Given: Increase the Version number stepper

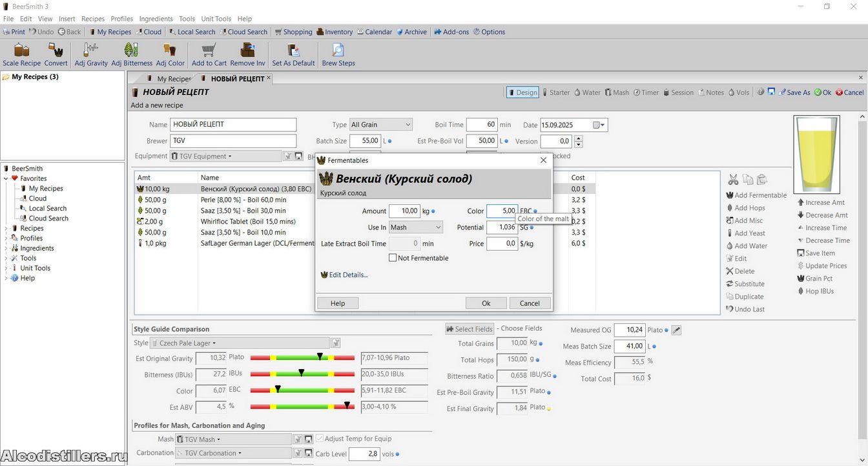Looking at the screenshot, I should [578, 138].
